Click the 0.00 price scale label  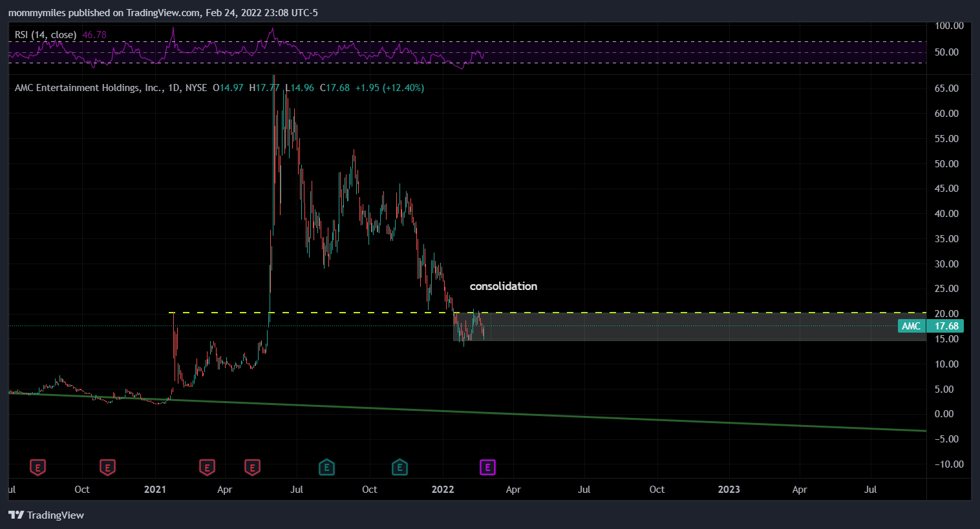pyautogui.click(x=944, y=414)
